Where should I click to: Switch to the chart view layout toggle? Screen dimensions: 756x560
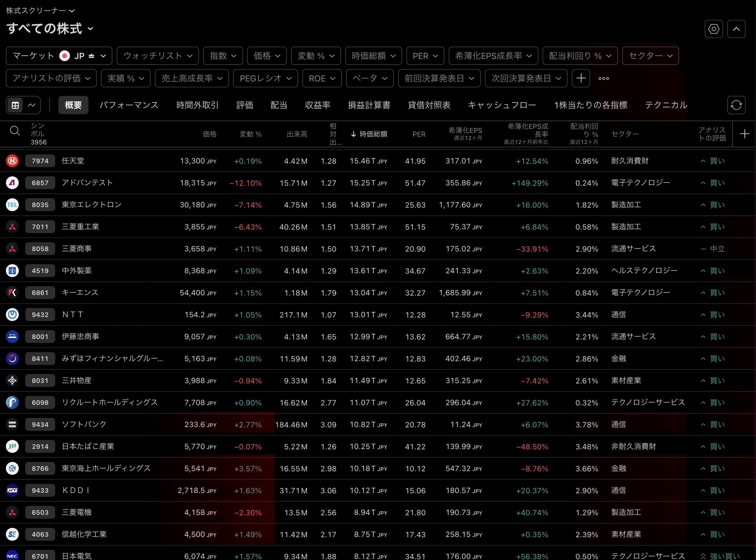tap(32, 105)
